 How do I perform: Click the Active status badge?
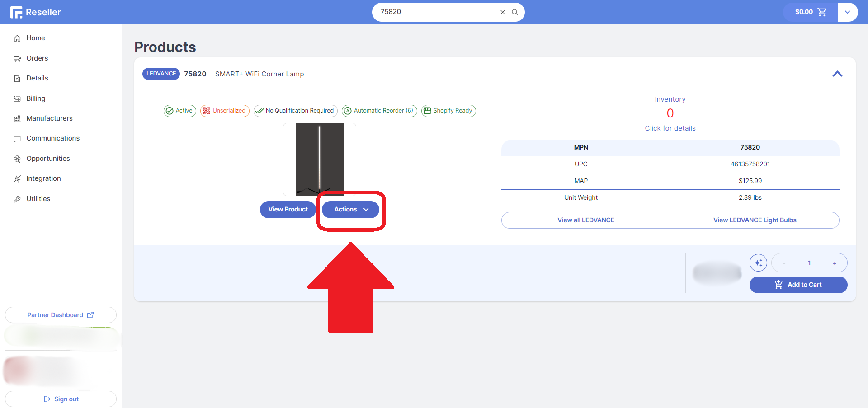click(180, 111)
